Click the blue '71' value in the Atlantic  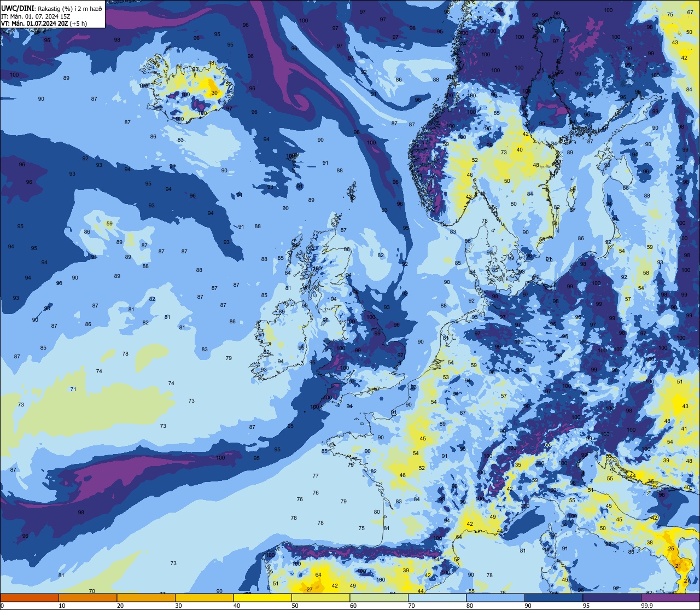click(x=73, y=390)
